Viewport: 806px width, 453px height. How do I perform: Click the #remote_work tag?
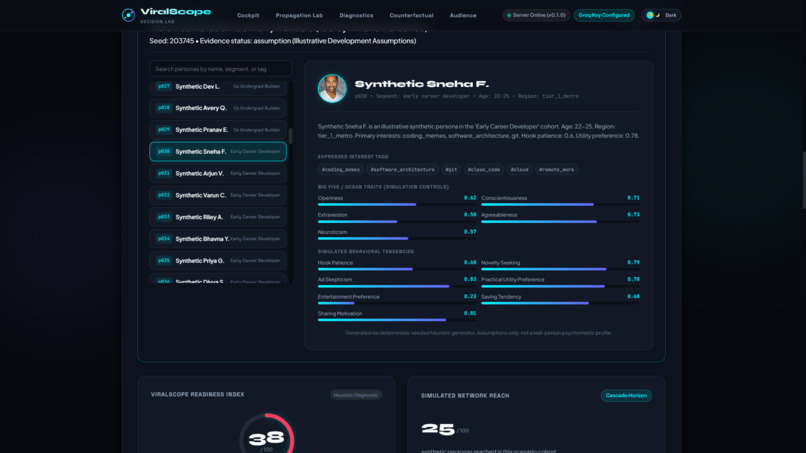click(x=556, y=170)
